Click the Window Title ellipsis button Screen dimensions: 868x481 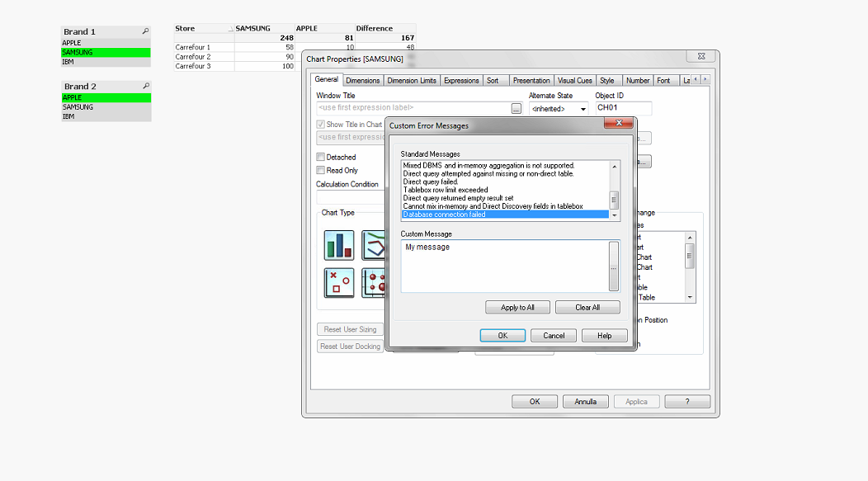coord(516,108)
